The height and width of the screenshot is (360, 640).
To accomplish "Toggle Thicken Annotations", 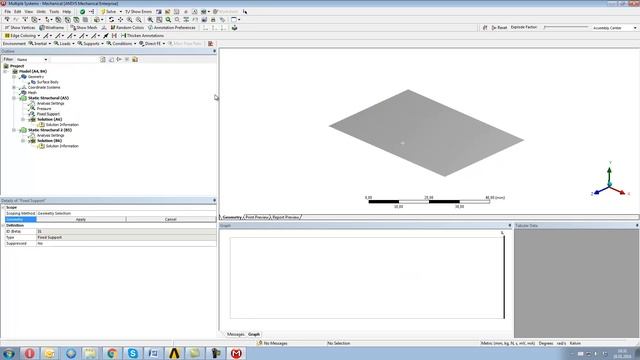I will coord(142,36).
